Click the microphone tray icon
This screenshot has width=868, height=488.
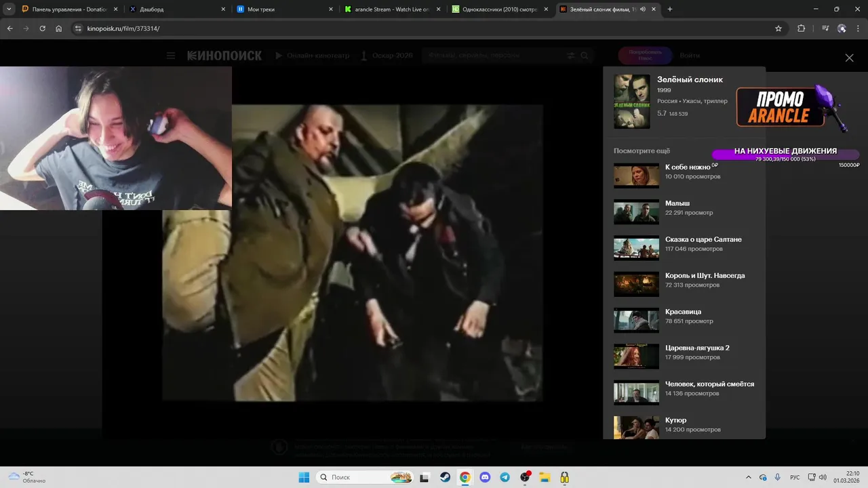777,477
